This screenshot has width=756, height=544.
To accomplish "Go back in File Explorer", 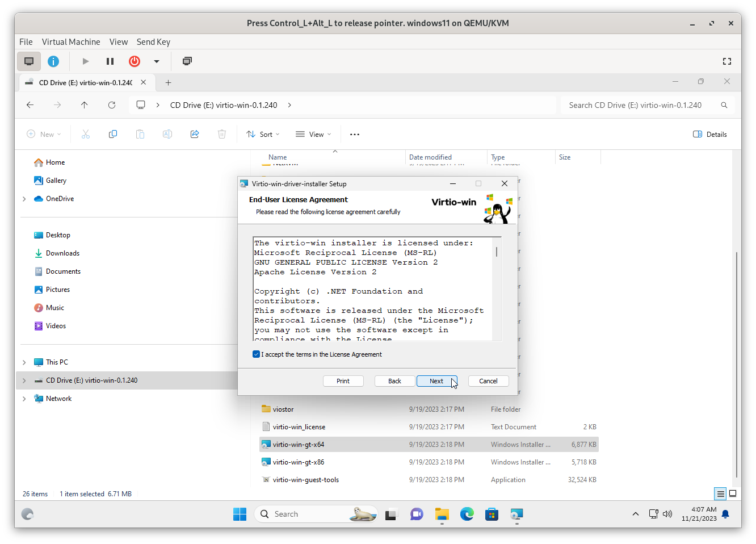I will point(30,105).
